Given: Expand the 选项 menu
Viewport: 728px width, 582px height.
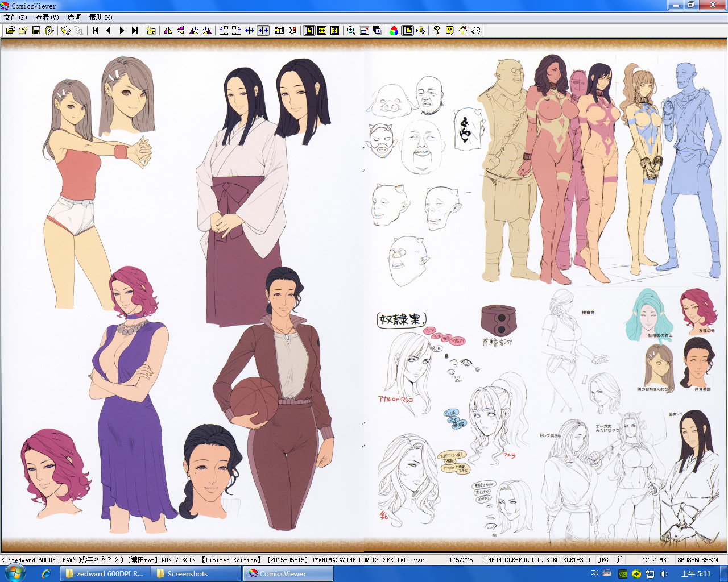Looking at the screenshot, I should 74,18.
